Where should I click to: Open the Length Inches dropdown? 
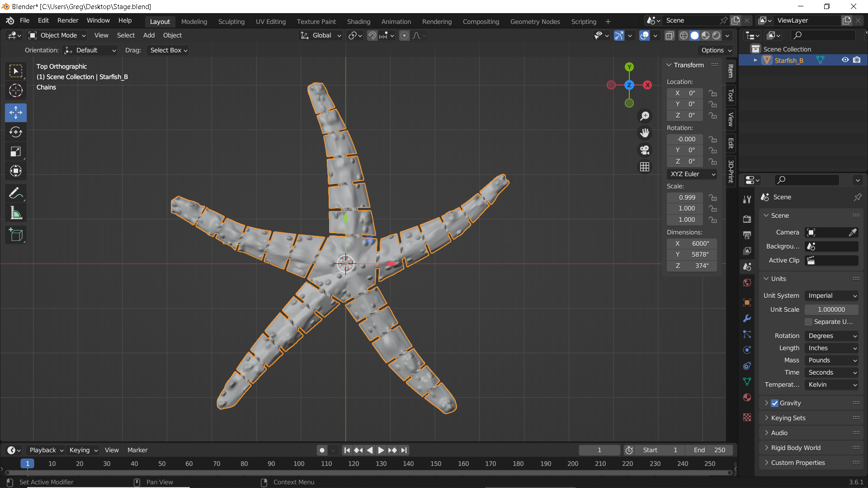[831, 348]
